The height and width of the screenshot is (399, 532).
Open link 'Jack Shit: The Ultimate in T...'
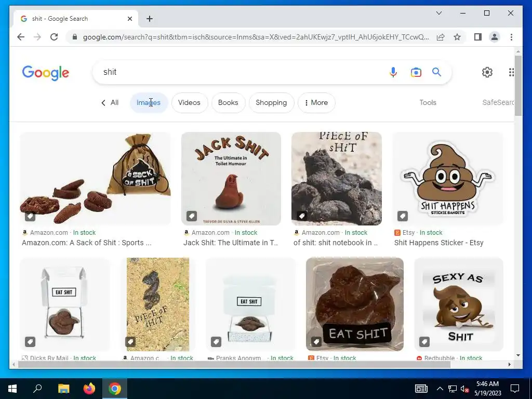point(231,243)
